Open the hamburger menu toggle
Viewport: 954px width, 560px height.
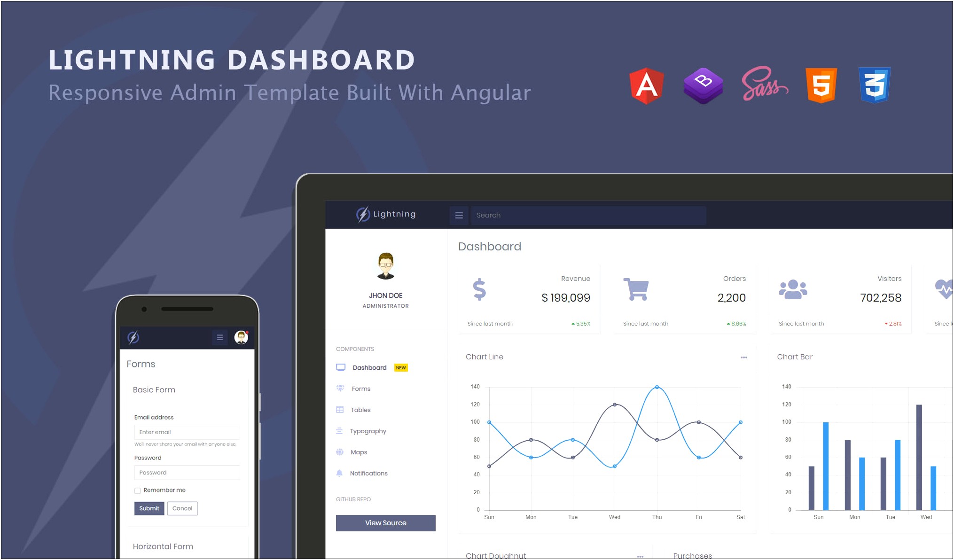[459, 215]
